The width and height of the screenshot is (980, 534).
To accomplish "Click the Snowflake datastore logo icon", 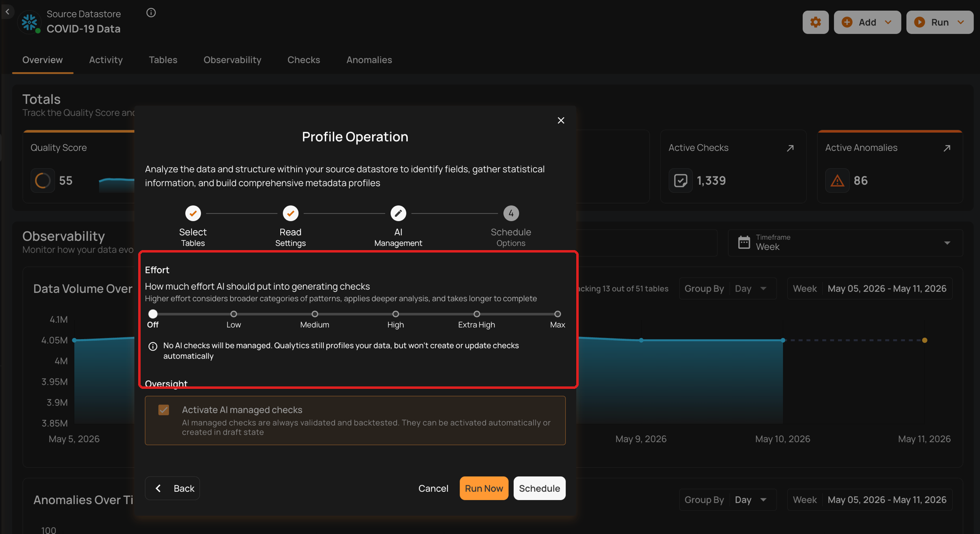I will tap(29, 22).
